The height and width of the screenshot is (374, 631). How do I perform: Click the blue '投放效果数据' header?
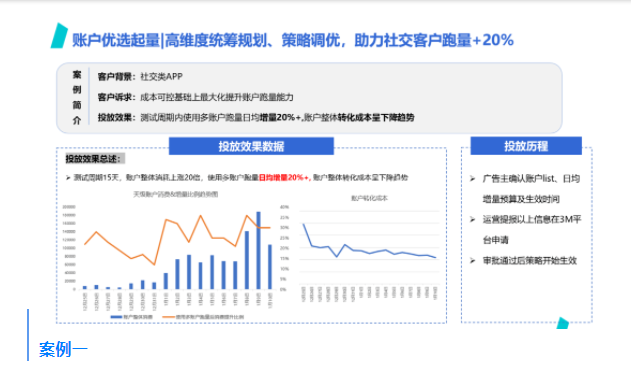tap(251, 146)
